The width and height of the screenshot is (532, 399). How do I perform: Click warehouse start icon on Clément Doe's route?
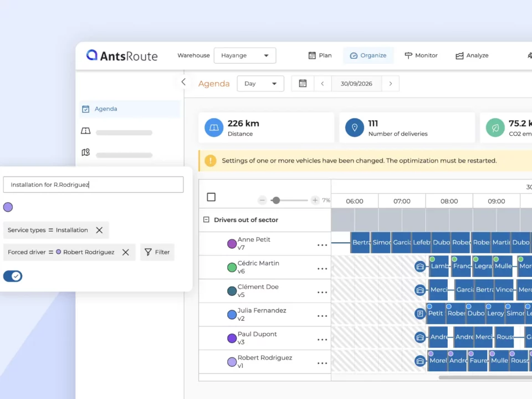click(x=420, y=290)
